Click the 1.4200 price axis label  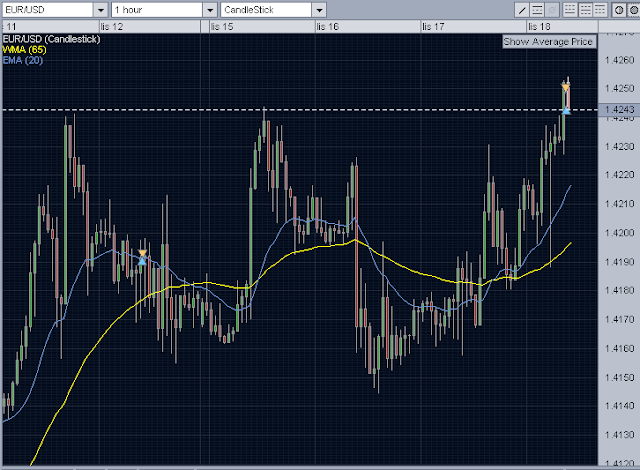(619, 233)
